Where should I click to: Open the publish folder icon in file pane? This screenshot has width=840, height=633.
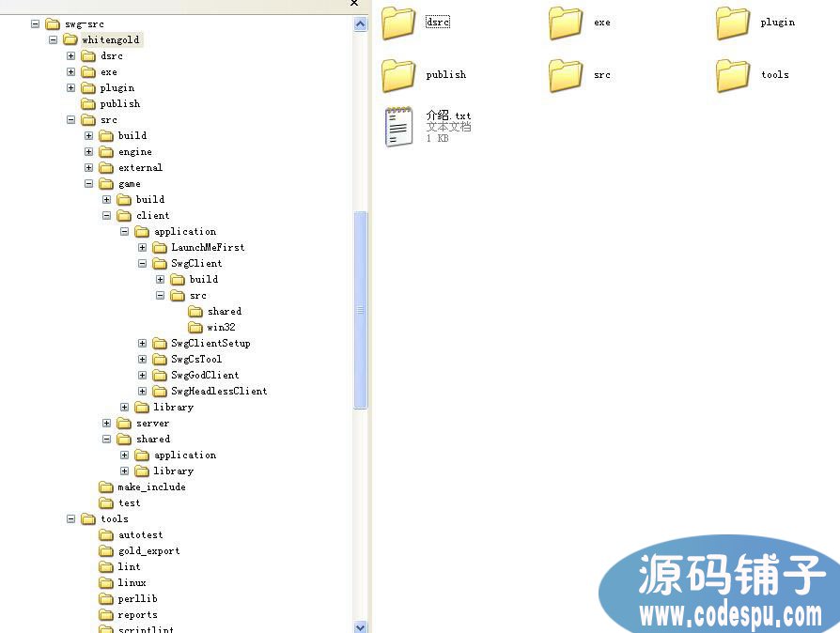click(398, 75)
